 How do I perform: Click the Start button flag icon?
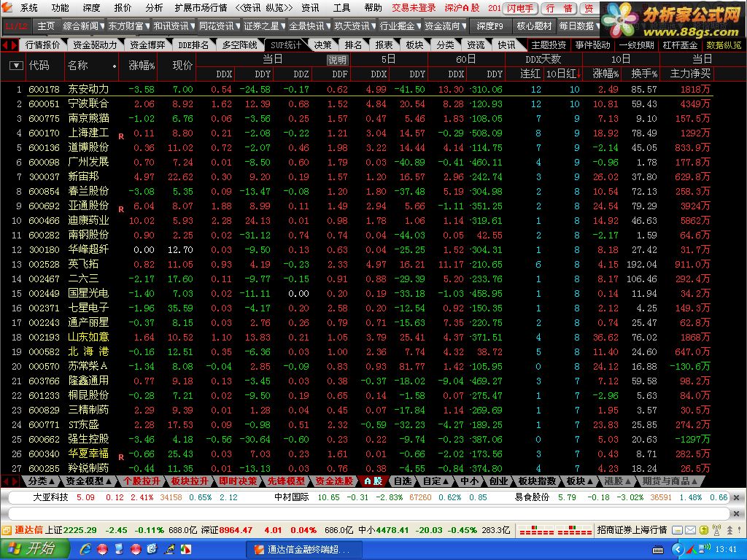tap(14, 549)
